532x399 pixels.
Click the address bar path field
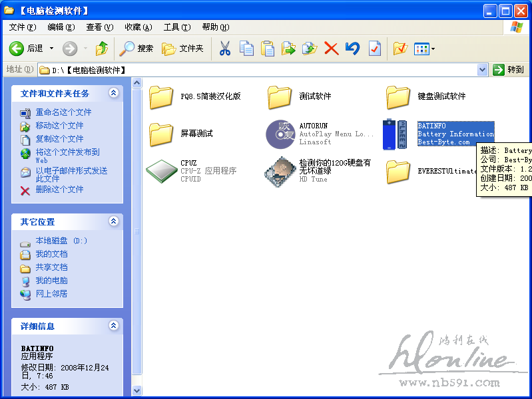[x=258, y=70]
